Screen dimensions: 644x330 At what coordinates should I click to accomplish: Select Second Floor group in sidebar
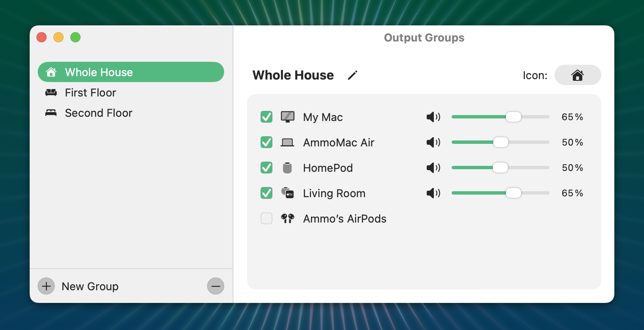[131, 113]
